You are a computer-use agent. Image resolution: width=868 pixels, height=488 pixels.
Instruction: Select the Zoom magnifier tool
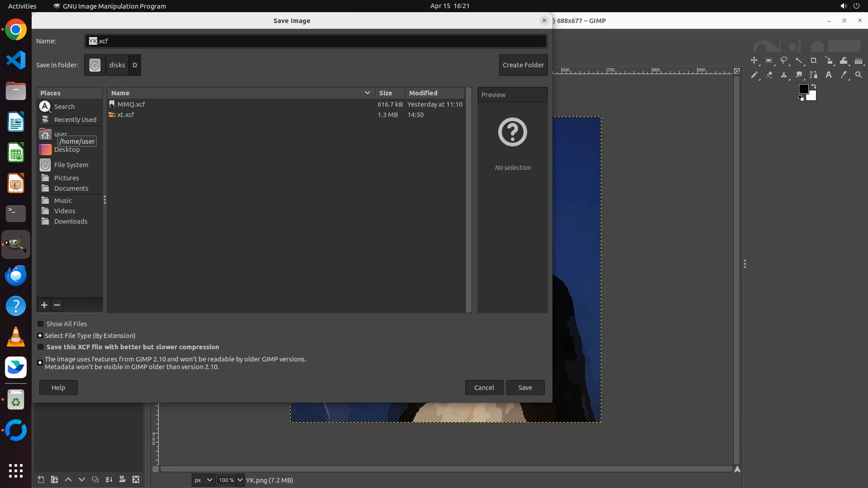(x=859, y=75)
